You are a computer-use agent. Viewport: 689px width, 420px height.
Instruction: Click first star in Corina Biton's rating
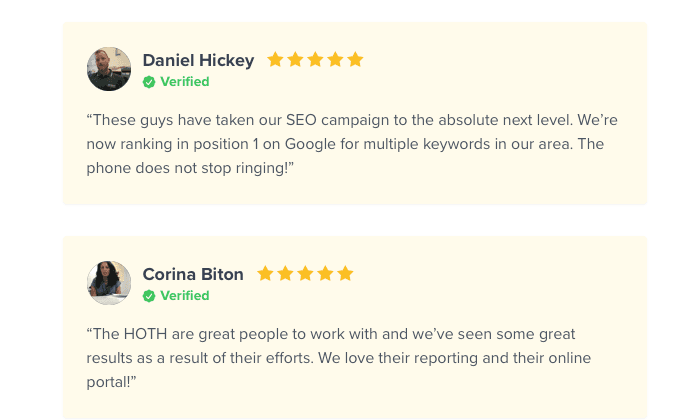point(265,274)
